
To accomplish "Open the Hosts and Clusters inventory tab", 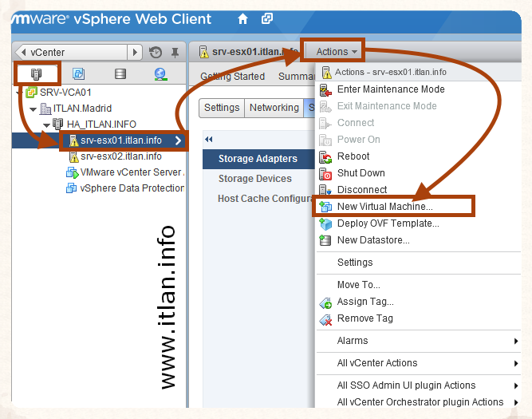I will (x=36, y=74).
